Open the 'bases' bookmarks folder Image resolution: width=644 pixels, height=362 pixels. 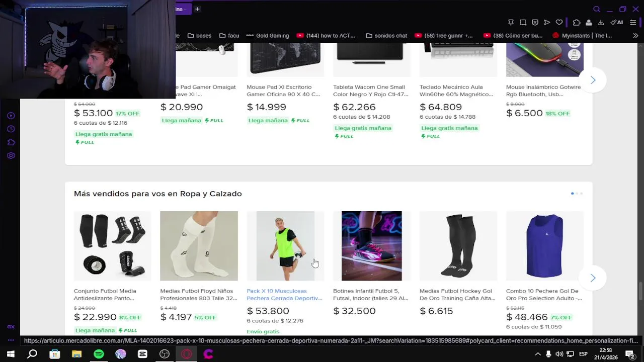(199, 36)
